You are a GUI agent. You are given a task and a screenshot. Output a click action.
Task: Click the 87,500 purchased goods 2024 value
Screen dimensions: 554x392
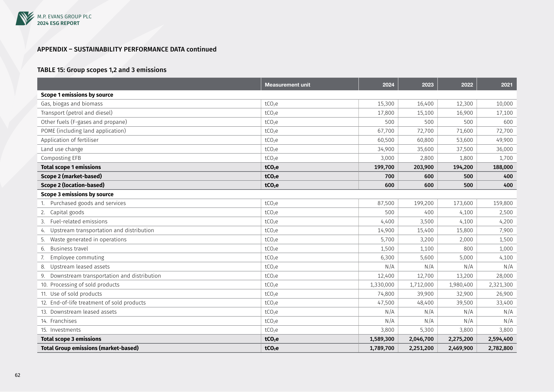point(386,203)
